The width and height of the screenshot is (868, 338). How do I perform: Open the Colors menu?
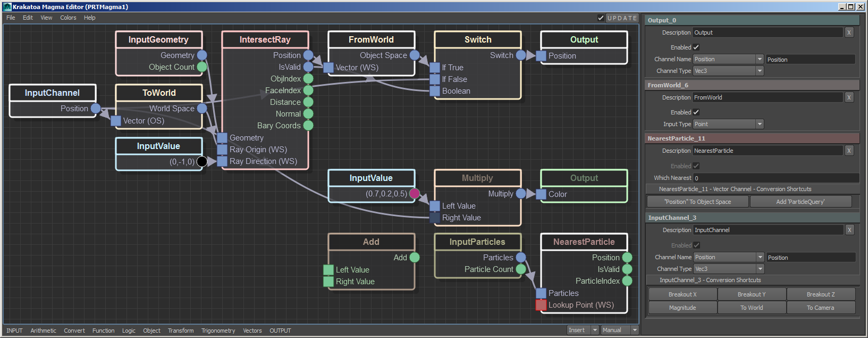pyautogui.click(x=68, y=18)
